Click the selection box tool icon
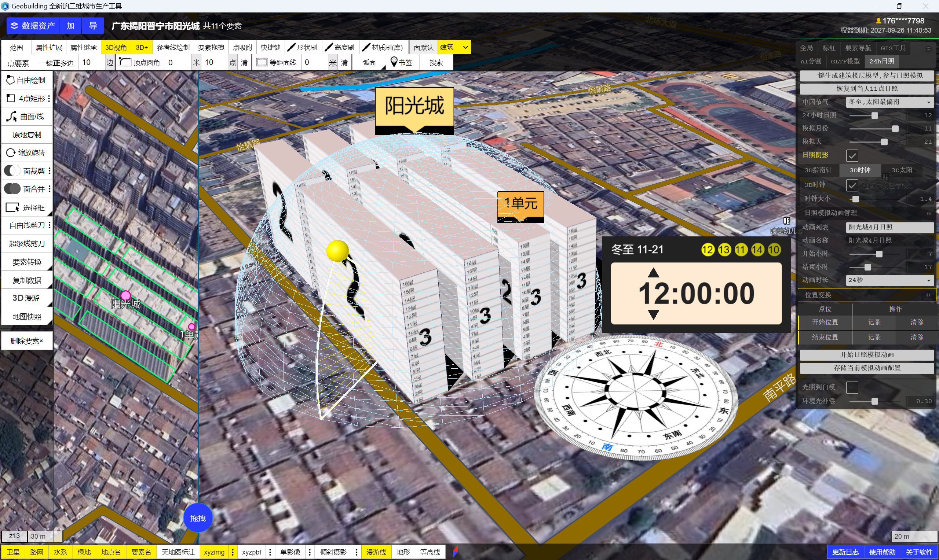Screen dimensions: 939x560 click(12, 207)
